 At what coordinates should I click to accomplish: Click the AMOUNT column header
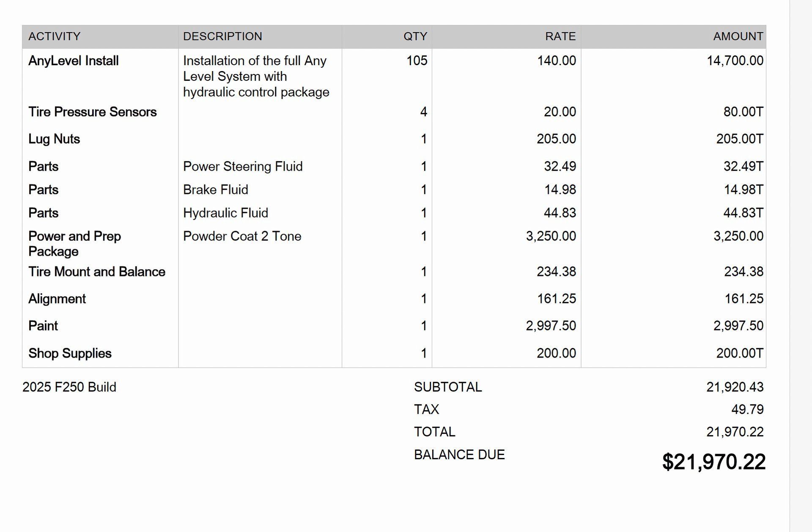(x=738, y=36)
